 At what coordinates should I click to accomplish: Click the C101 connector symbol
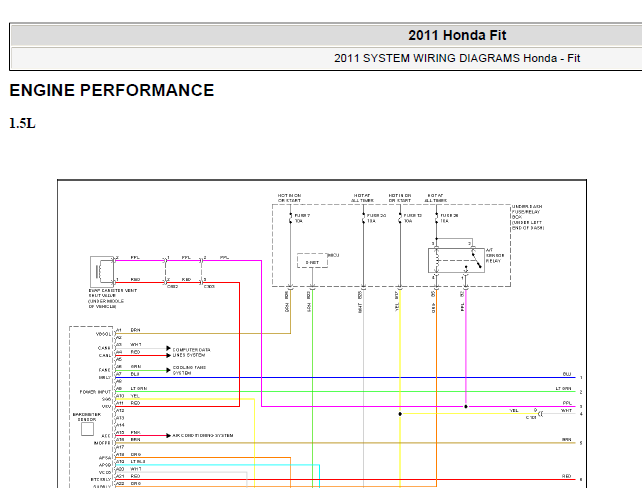540,414
